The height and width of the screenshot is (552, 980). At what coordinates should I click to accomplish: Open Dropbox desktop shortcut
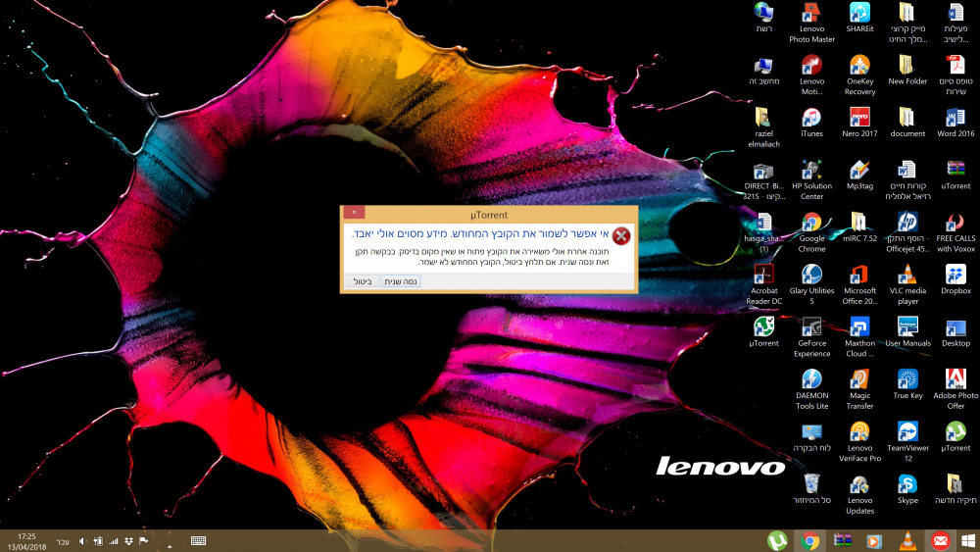[x=955, y=279]
